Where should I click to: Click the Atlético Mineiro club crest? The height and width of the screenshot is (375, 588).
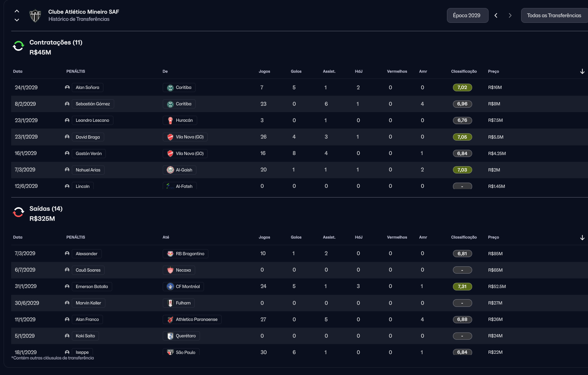pyautogui.click(x=35, y=16)
